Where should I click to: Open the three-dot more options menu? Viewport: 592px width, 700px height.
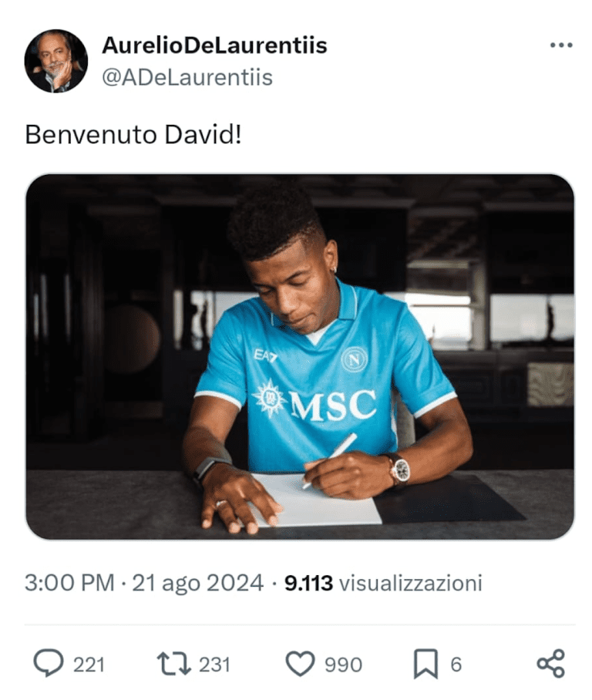tap(561, 45)
